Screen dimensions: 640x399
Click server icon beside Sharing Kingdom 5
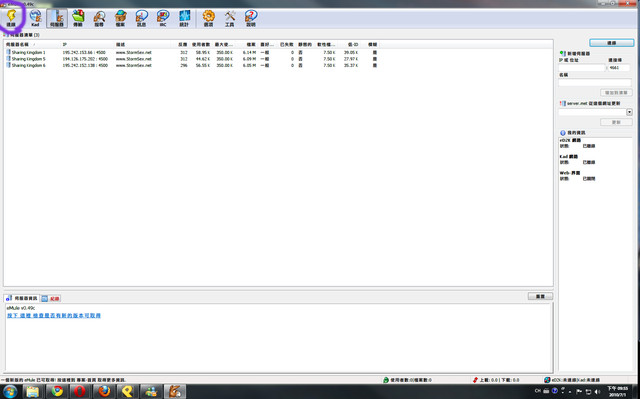(8, 59)
